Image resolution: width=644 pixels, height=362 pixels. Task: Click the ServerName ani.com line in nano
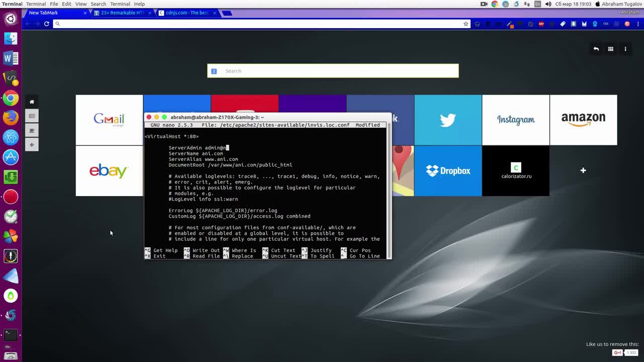click(x=196, y=153)
